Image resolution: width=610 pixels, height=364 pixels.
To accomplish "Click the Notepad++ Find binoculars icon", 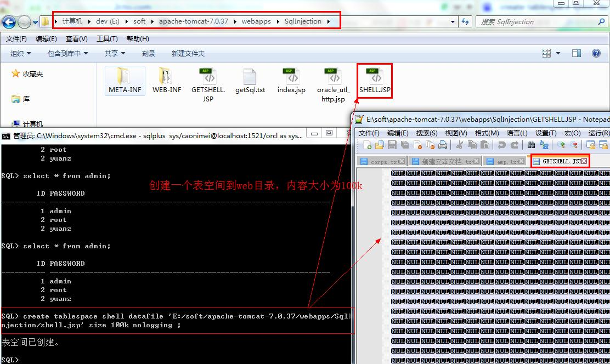I will [x=531, y=145].
